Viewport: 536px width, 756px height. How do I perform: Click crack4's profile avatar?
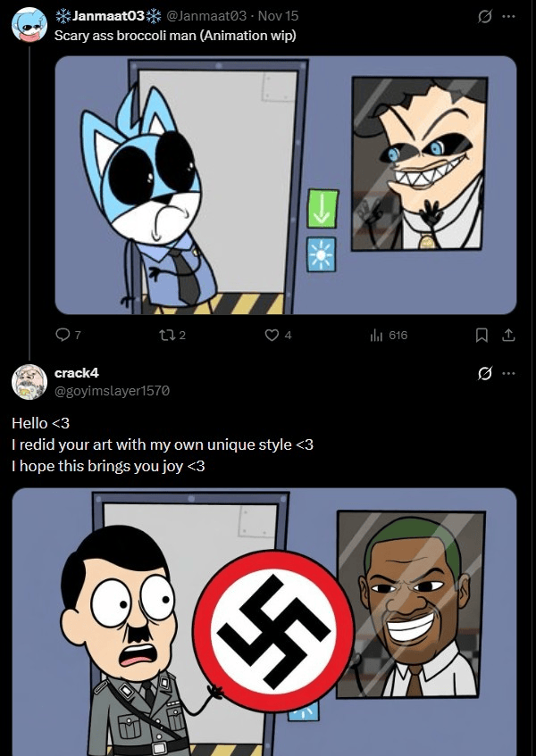point(29,381)
